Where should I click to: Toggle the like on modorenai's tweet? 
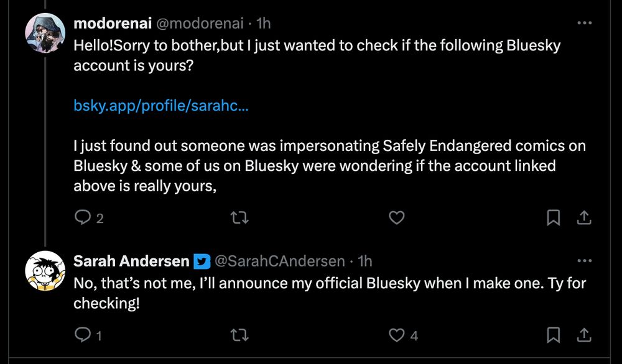396,218
